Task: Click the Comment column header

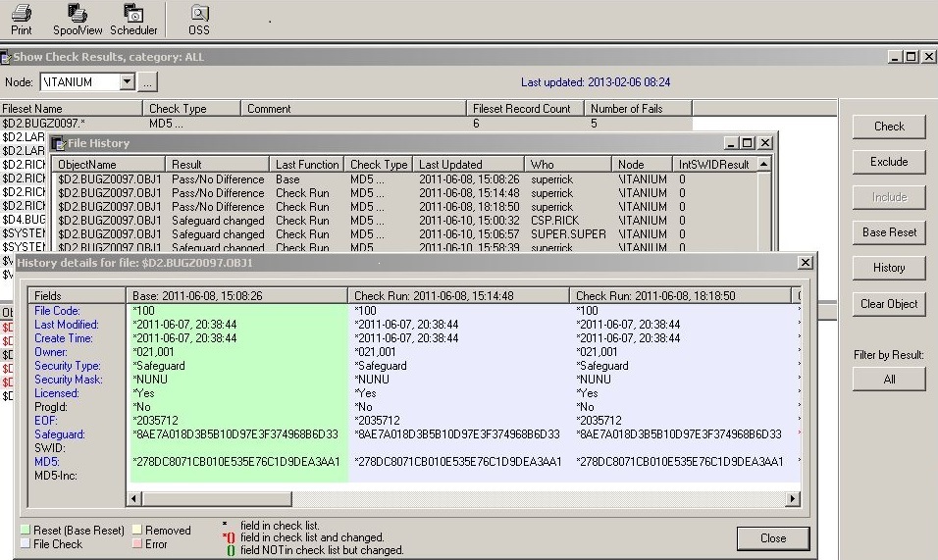Action: coord(353,108)
